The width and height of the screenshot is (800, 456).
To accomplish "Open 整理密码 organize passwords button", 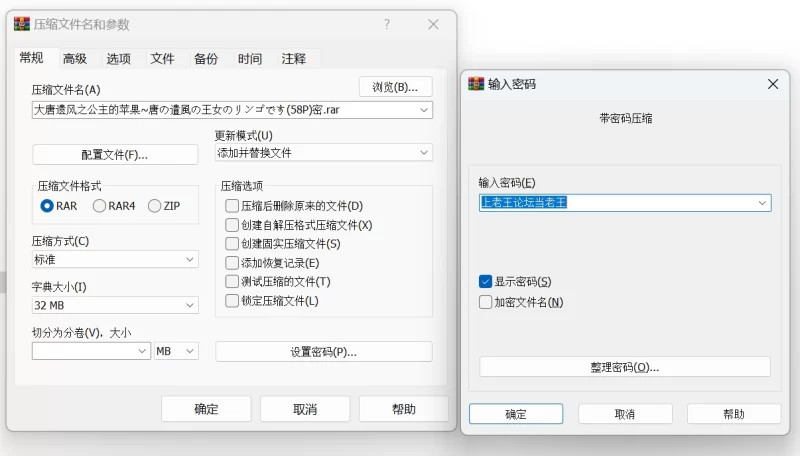I will click(x=624, y=367).
